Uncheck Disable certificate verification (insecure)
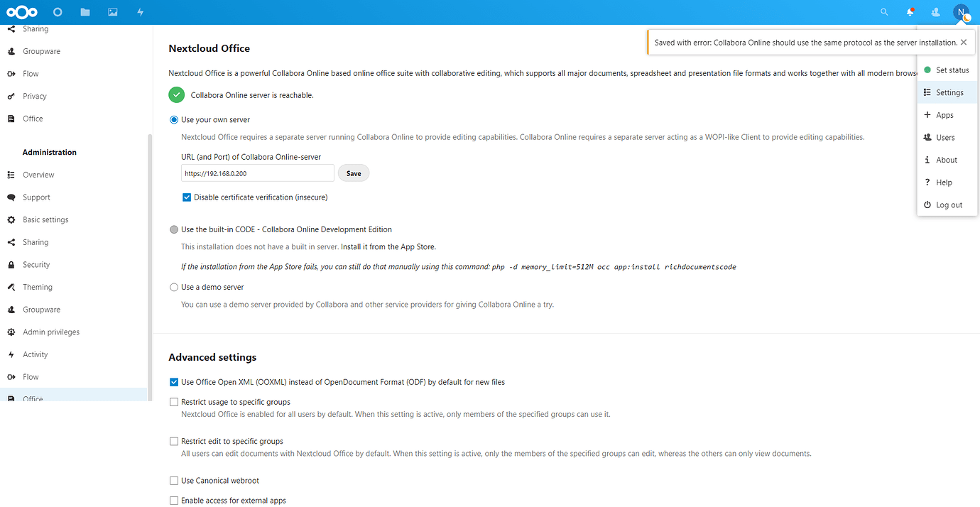This screenshot has height=507, width=980. (x=187, y=197)
